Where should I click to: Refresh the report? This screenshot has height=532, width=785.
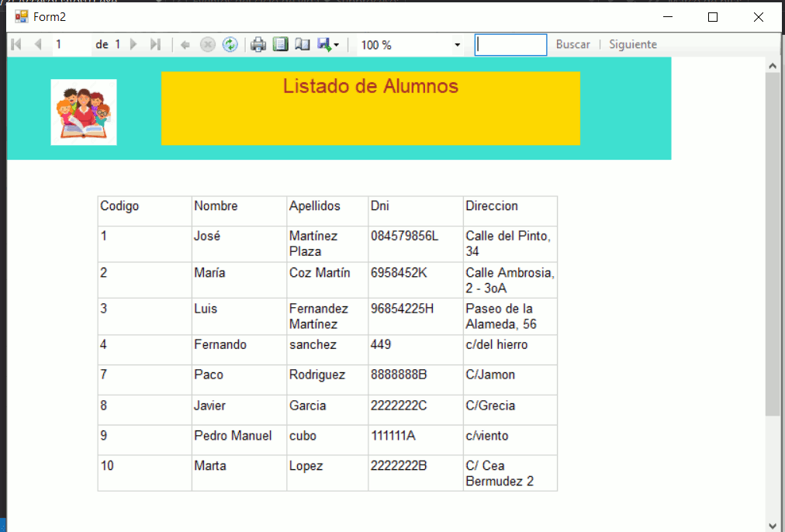[230, 45]
